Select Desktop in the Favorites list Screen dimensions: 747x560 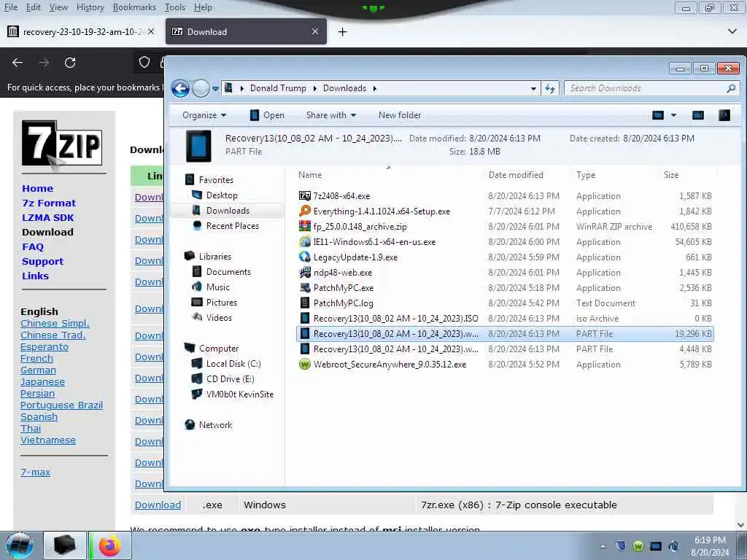pos(222,195)
